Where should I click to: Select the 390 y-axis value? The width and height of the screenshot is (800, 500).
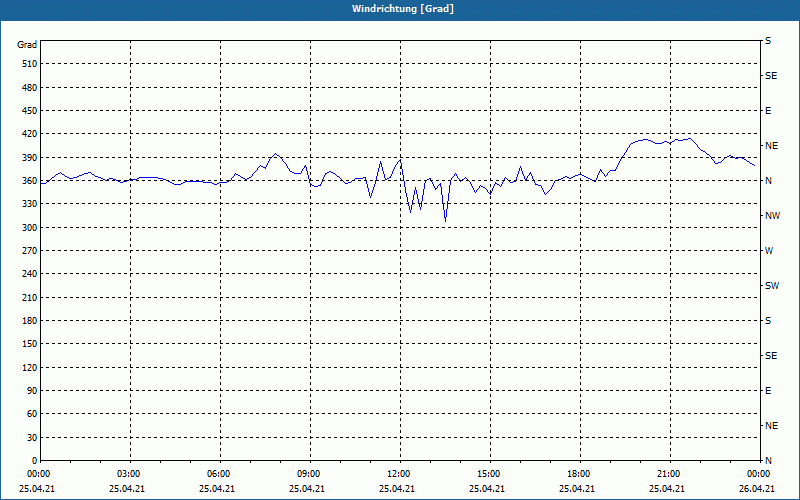(x=30, y=158)
